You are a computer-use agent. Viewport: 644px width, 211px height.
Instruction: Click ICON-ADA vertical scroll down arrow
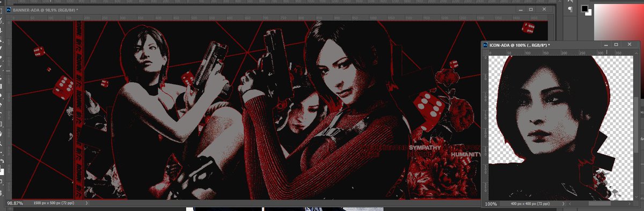tap(636, 197)
